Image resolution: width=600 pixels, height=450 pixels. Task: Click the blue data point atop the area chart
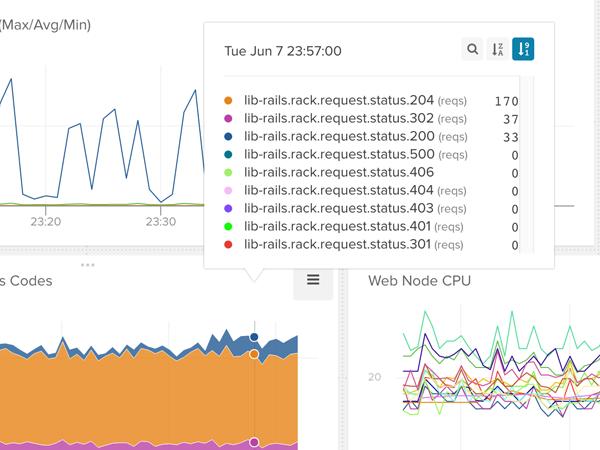tap(254, 337)
